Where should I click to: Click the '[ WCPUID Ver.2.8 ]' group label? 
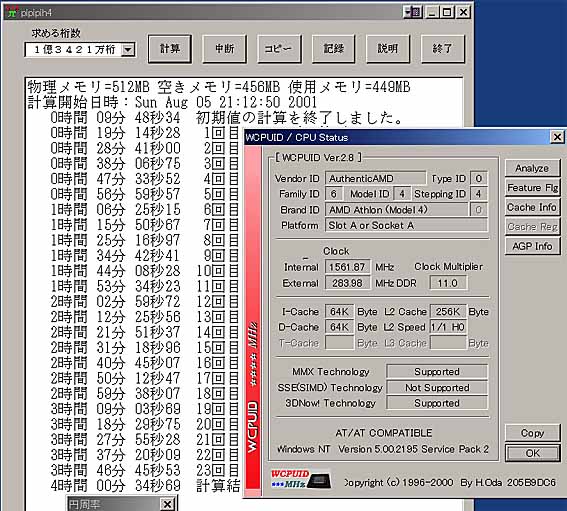[318, 158]
